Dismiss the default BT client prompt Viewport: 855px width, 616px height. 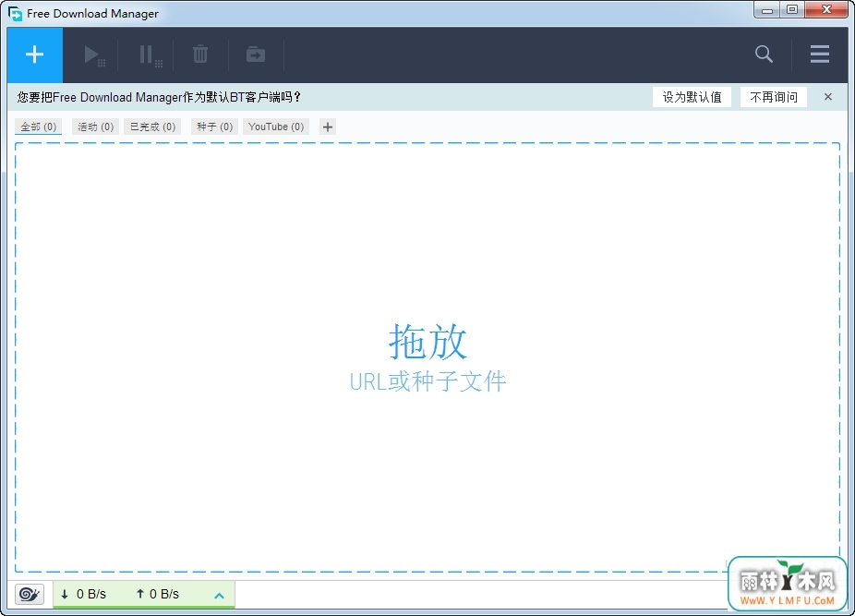827,97
